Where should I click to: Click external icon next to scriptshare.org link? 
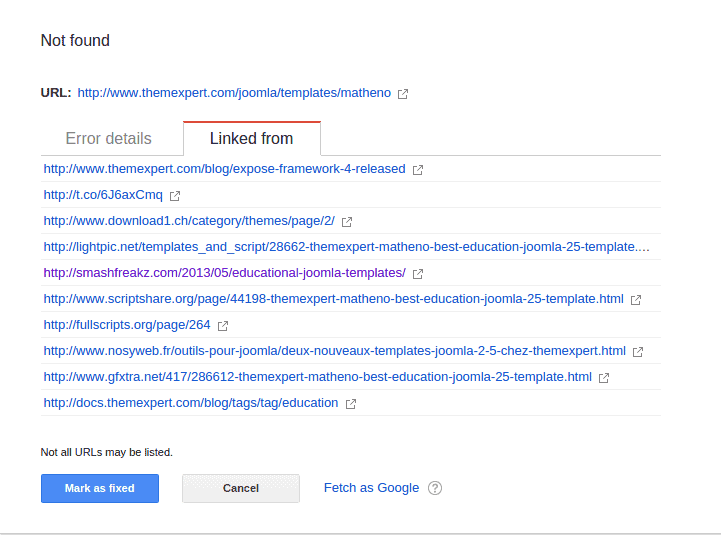635,300
